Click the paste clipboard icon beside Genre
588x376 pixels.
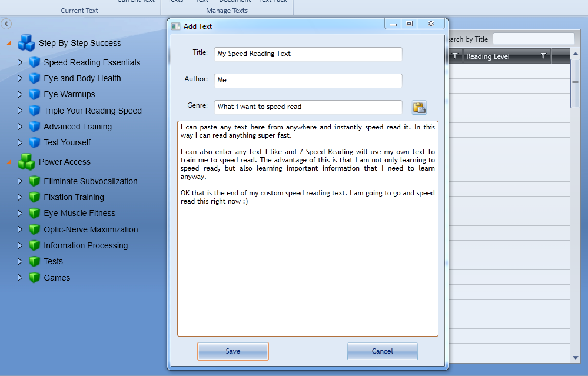pos(419,107)
